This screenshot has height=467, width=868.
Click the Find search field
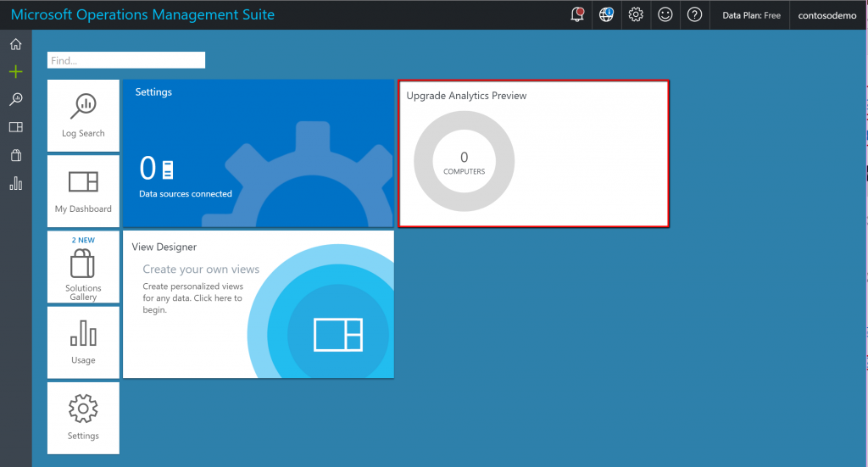click(126, 60)
